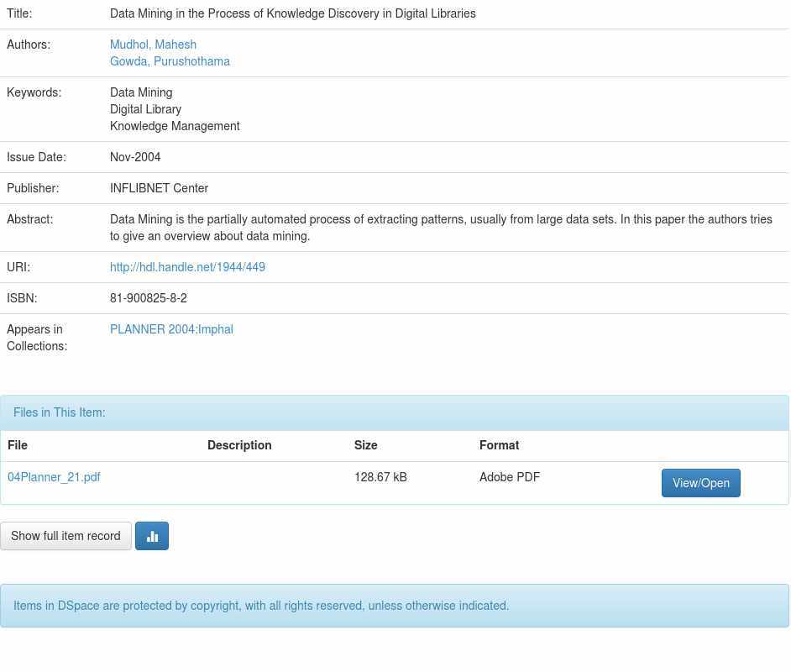791x672 pixels.
Task: Click the ISBN value 81-900825-8-2
Action: pos(149,298)
